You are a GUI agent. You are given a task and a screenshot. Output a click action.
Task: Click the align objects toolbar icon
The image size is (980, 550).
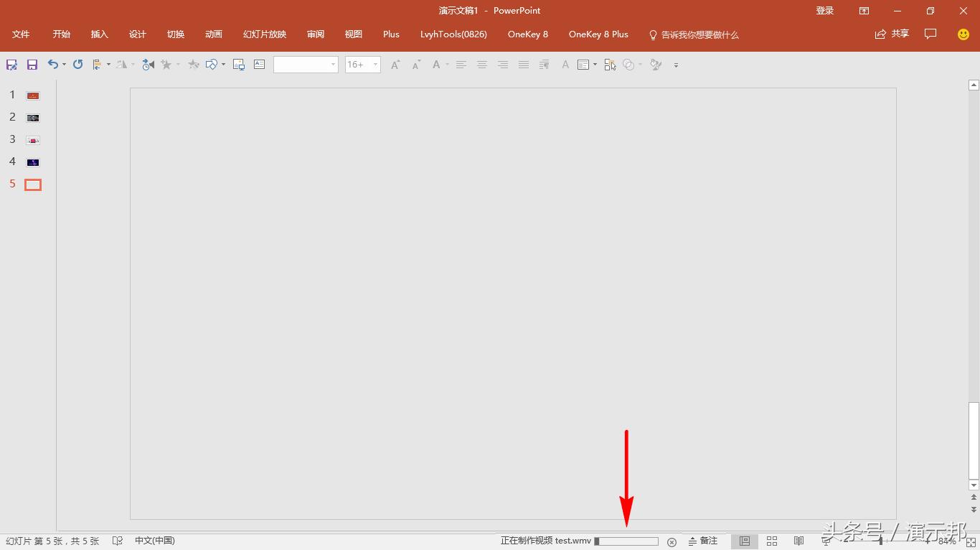point(98,65)
